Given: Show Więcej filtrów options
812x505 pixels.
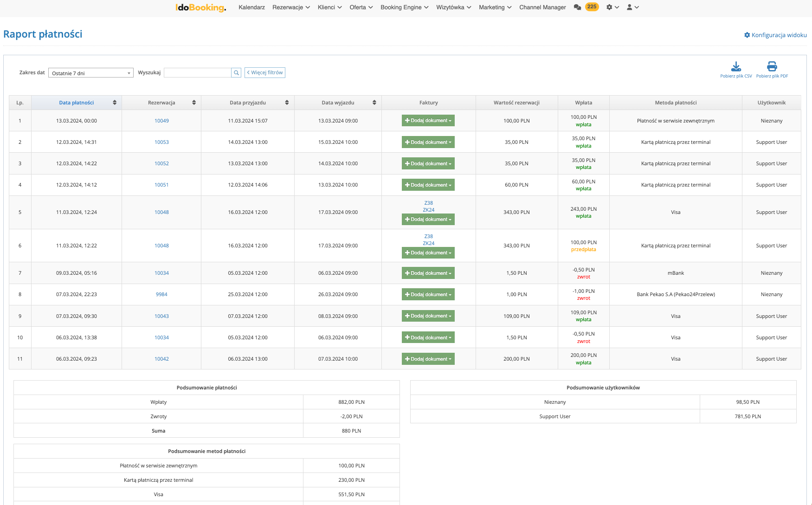Looking at the screenshot, I should 265,73.
